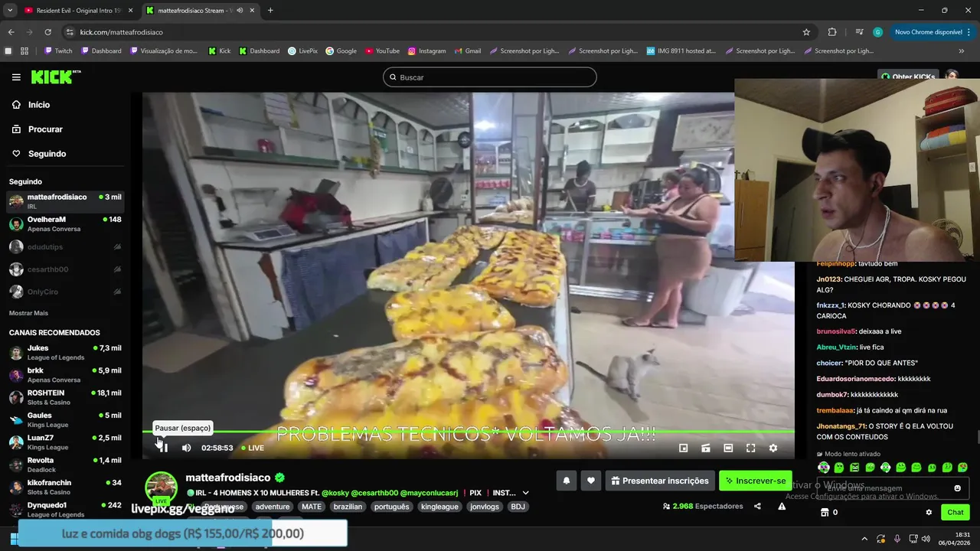Open matteafrodisiaco channel in followed list
980x551 pixels.
pyautogui.click(x=65, y=201)
